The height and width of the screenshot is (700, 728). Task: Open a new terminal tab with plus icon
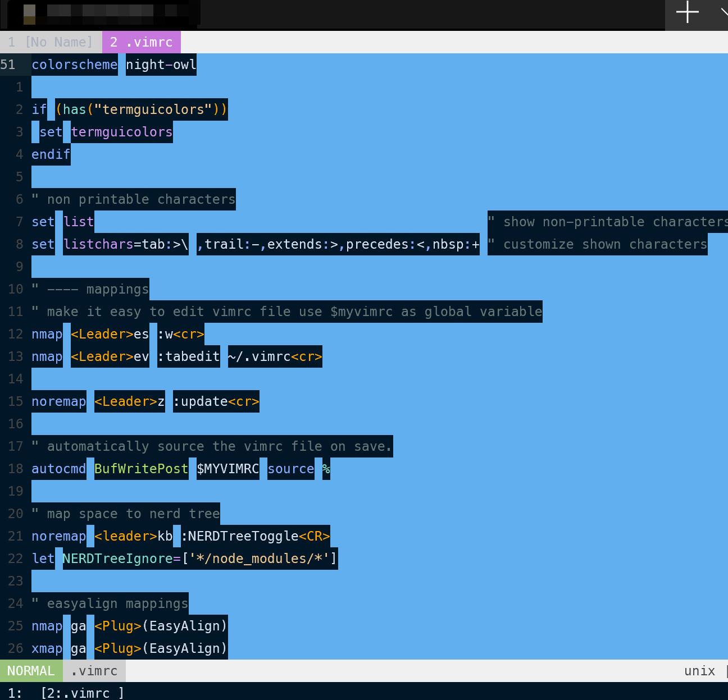(687, 12)
